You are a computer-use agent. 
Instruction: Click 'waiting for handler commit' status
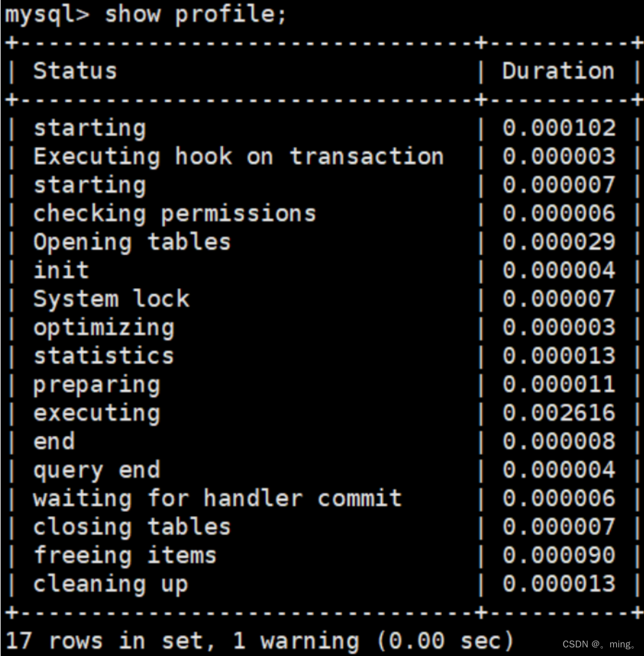pyautogui.click(x=217, y=498)
